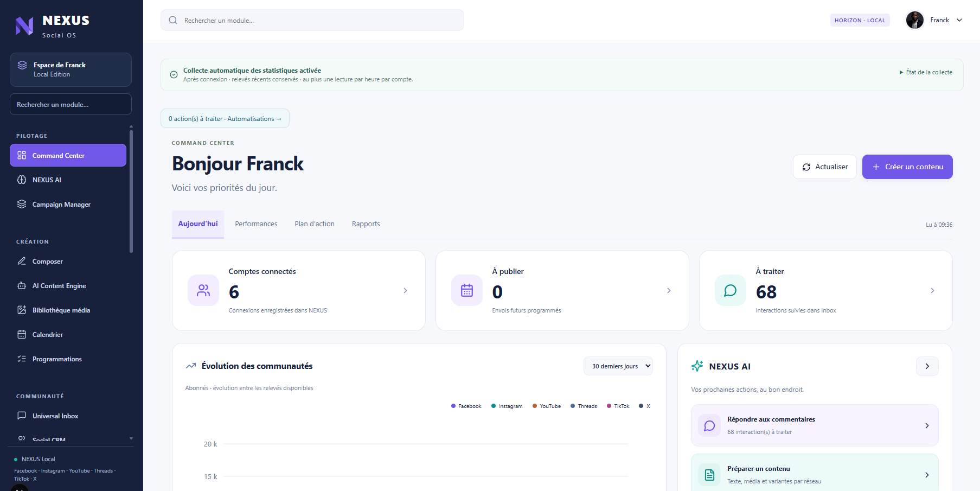This screenshot has height=491, width=980.
Task: Open the À traiter card chevron
Action: pyautogui.click(x=932, y=291)
